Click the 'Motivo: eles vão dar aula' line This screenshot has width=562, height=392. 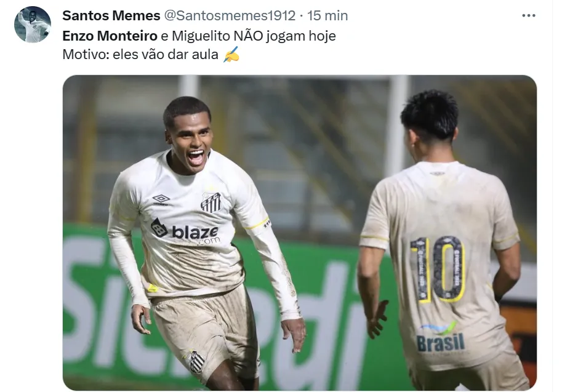pos(140,55)
